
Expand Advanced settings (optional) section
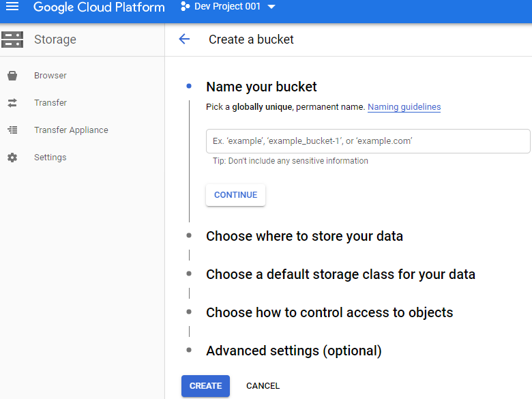[x=293, y=351]
